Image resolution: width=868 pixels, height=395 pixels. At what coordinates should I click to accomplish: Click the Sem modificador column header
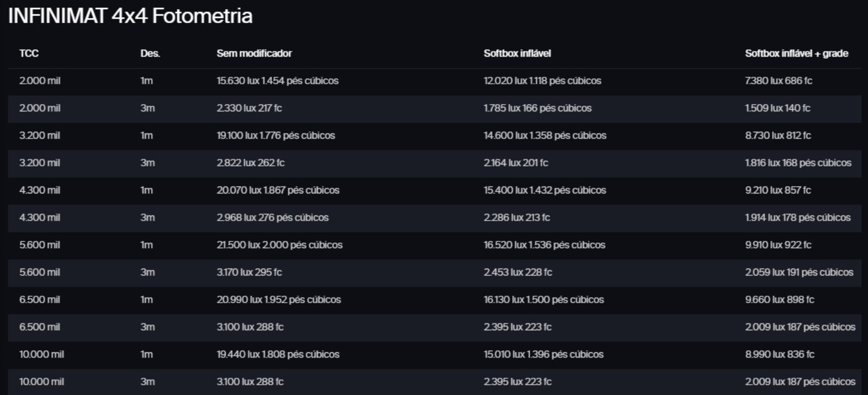click(x=254, y=54)
